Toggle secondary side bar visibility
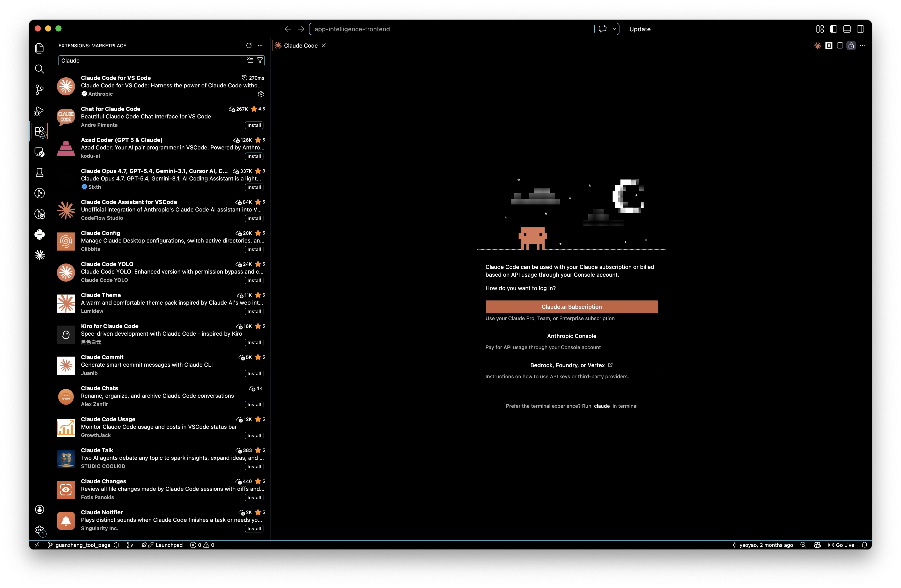Viewport: 901px width, 588px height. (x=860, y=29)
